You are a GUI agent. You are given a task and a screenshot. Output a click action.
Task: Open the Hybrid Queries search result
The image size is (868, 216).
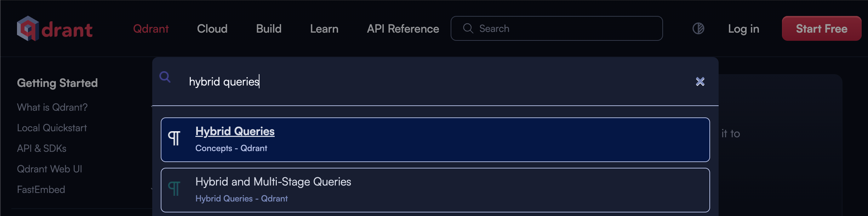click(x=235, y=132)
